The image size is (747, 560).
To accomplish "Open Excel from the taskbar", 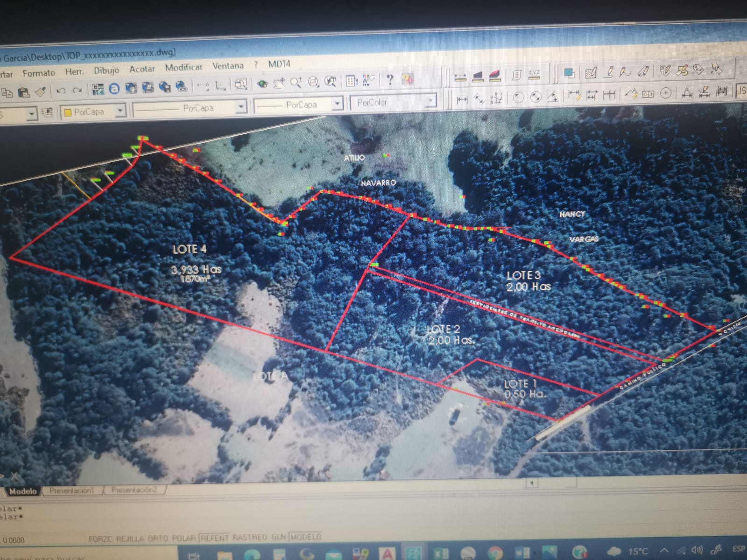I will coord(440,553).
